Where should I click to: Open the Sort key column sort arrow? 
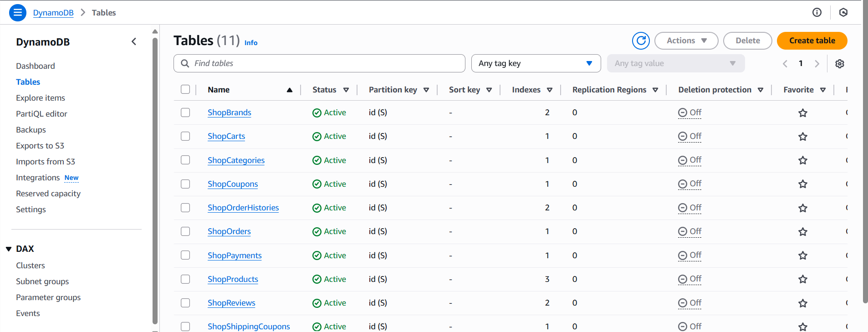click(x=489, y=90)
